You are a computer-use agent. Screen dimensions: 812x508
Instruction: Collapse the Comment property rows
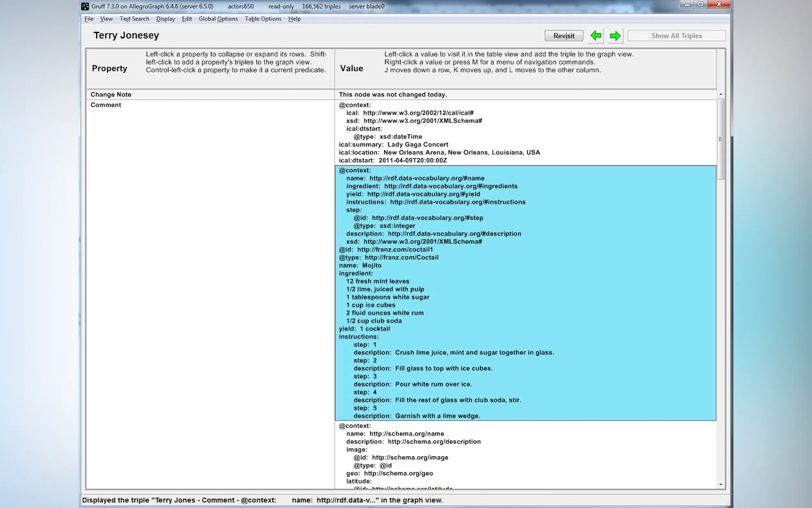pos(106,105)
